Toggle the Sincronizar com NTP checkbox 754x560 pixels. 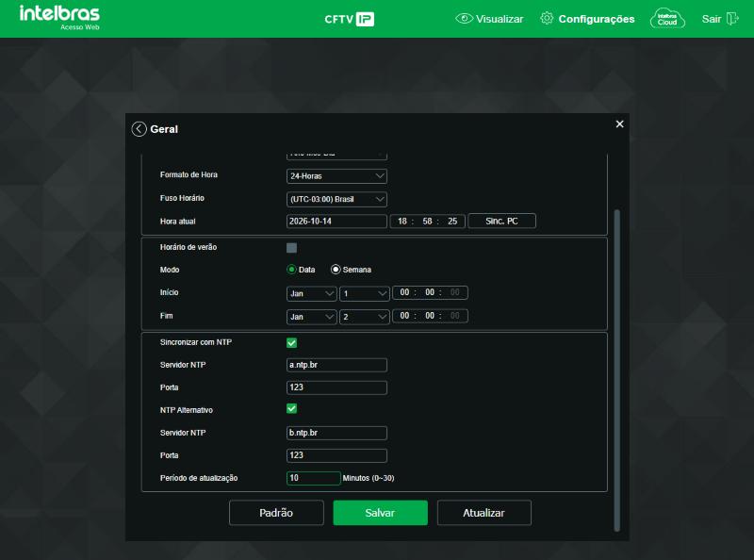[x=291, y=342]
